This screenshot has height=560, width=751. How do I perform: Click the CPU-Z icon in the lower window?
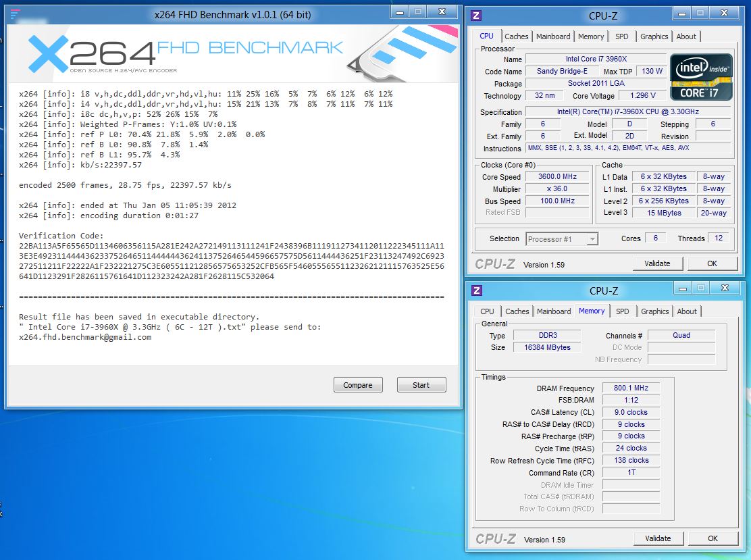point(476,290)
